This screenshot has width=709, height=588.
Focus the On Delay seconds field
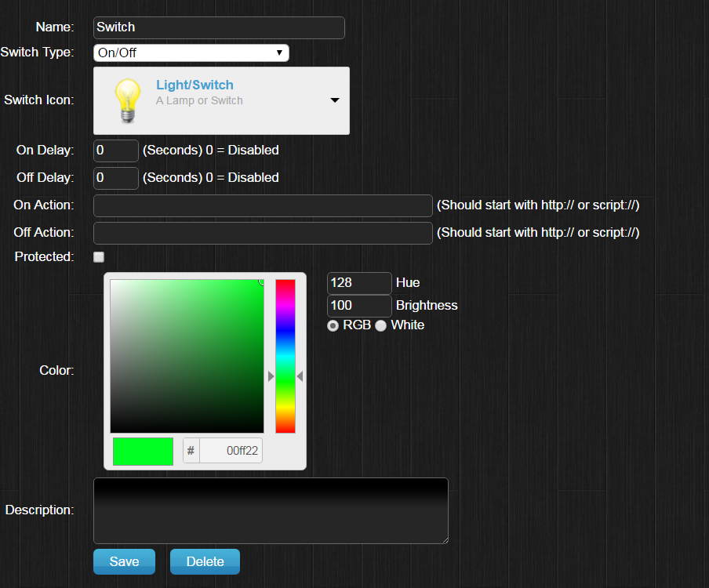point(115,151)
